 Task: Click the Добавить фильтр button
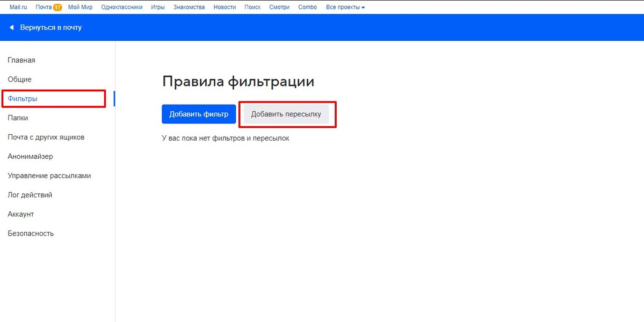[x=199, y=114]
